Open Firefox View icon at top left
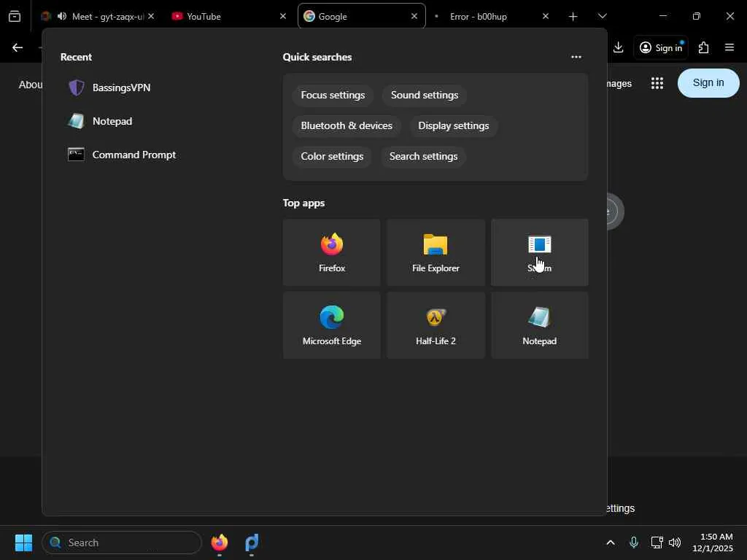The width and height of the screenshot is (747, 560). pos(15,17)
